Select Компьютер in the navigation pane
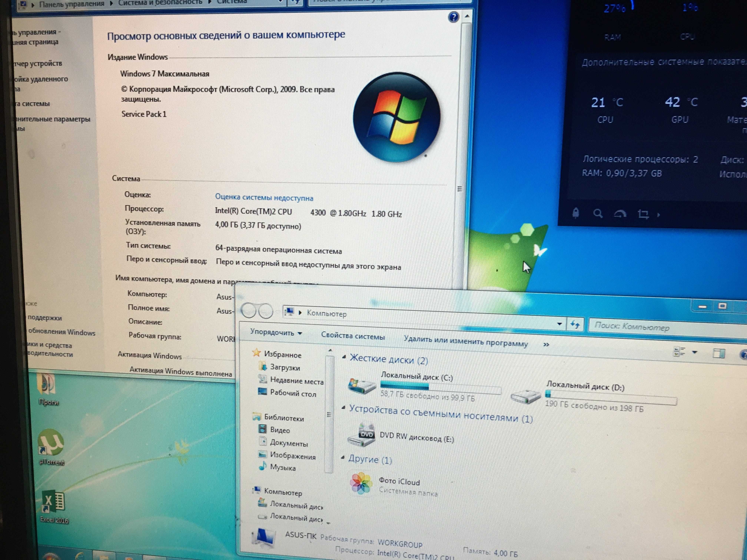This screenshot has width=747, height=560. 283,492
